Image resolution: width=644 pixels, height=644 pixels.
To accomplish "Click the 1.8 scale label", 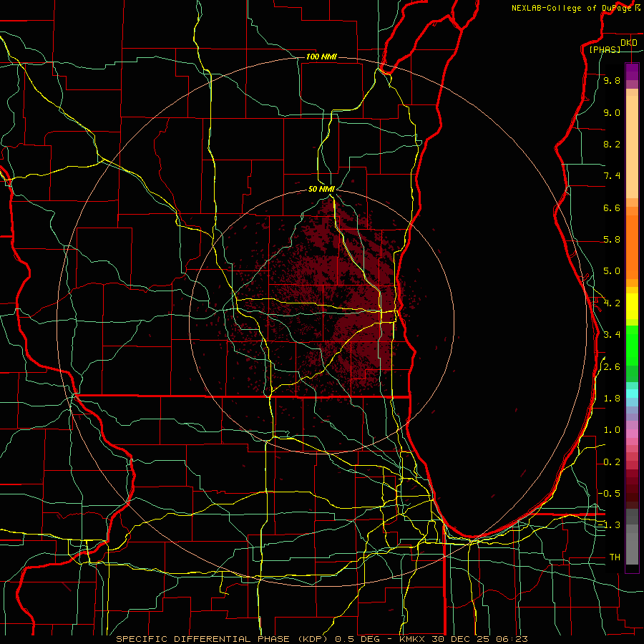I will 612,399.
